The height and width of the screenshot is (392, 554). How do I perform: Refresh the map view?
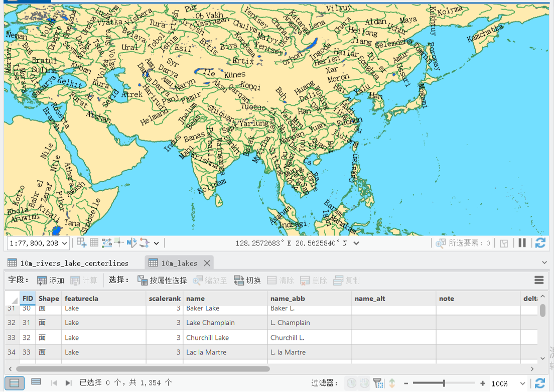(x=540, y=243)
